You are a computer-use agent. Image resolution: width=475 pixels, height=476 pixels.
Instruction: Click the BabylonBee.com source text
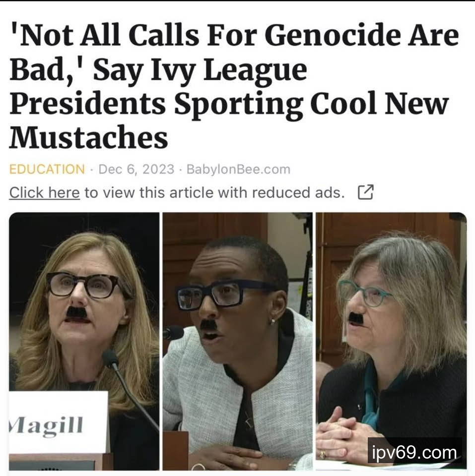(x=238, y=169)
